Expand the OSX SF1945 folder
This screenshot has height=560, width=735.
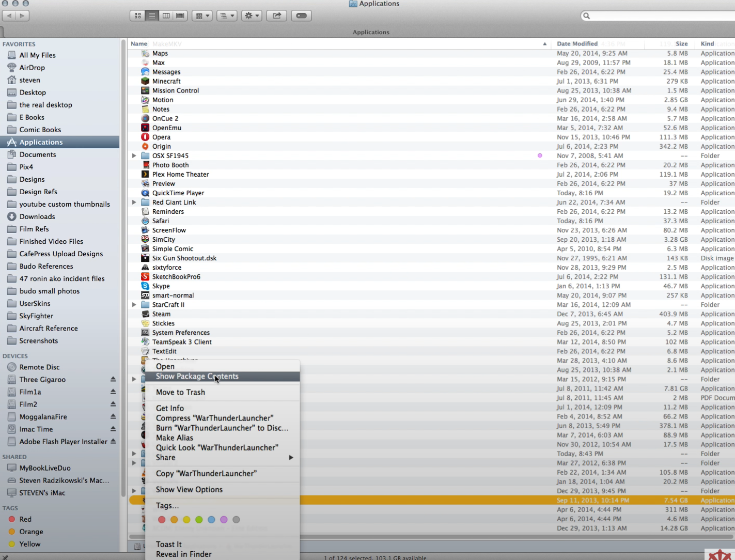[x=134, y=155]
